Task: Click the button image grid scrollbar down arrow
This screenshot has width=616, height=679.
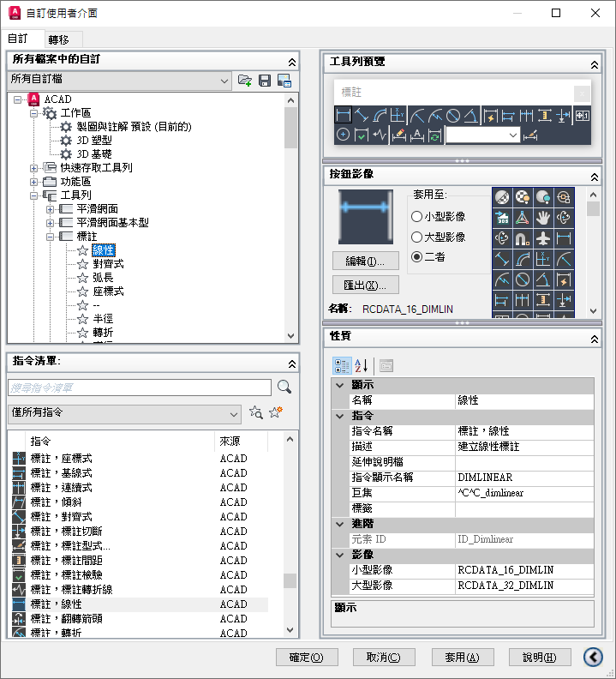Action: point(593,311)
